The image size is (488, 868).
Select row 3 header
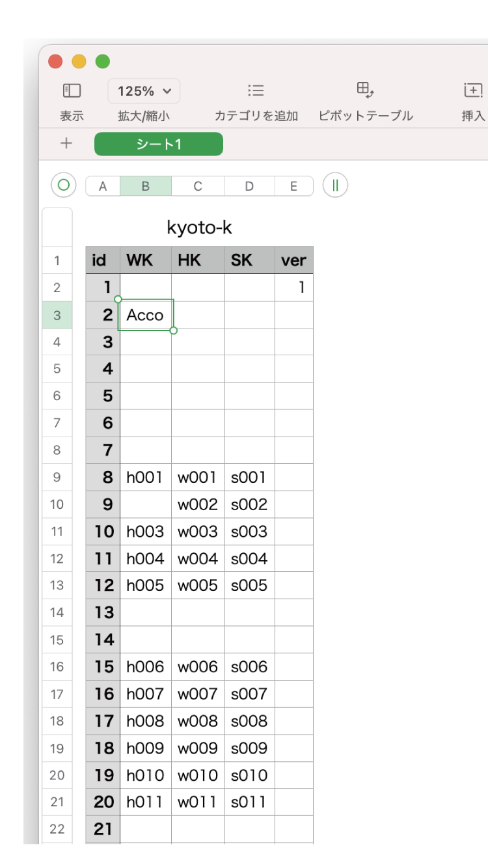pos(57,315)
